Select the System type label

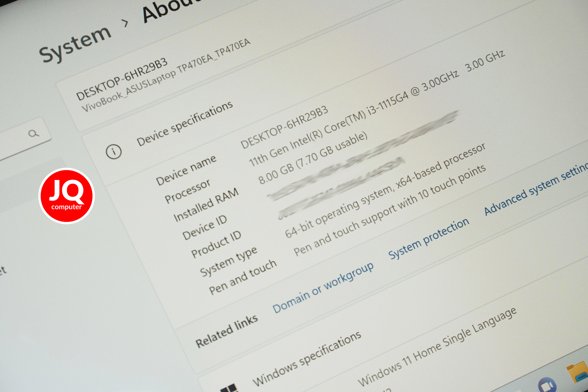pos(229,261)
